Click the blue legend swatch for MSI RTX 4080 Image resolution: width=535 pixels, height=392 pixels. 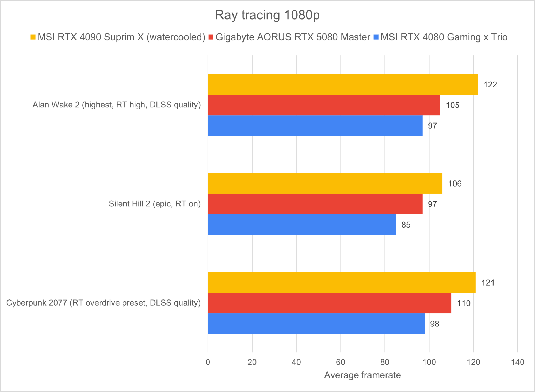[376, 37]
